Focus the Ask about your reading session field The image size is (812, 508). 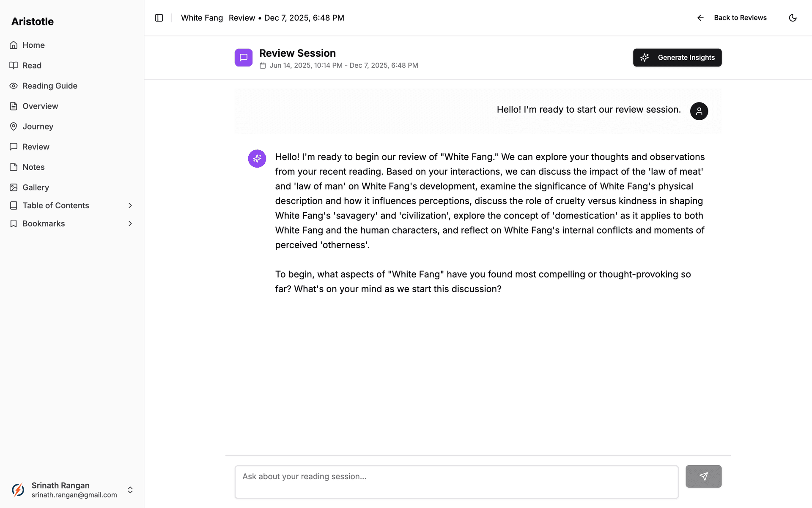[x=457, y=482]
